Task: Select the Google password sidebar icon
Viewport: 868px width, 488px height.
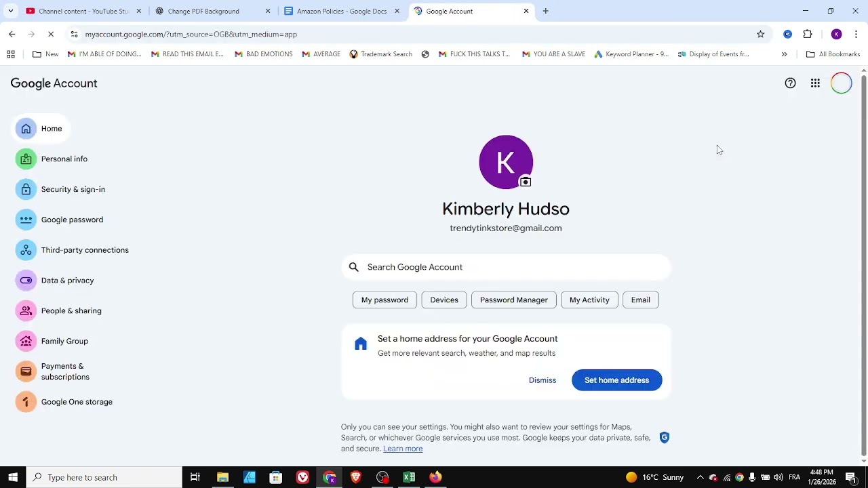Action: [26, 220]
